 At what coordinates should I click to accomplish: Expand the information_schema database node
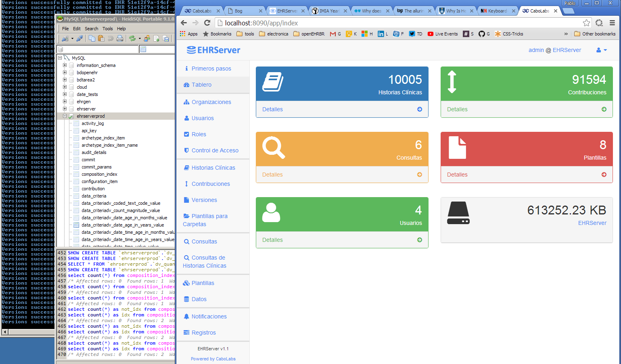tap(65, 65)
